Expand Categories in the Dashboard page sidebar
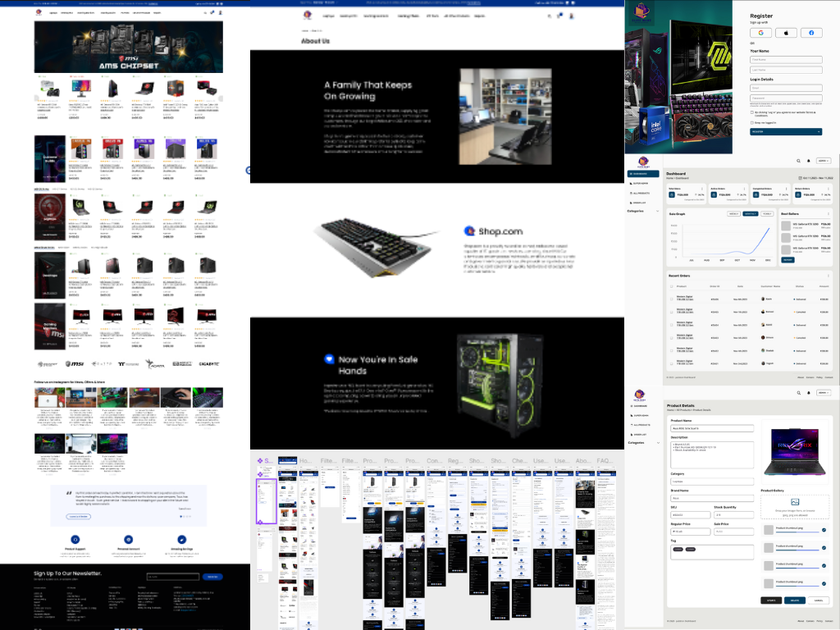The image size is (840, 630). [658, 211]
